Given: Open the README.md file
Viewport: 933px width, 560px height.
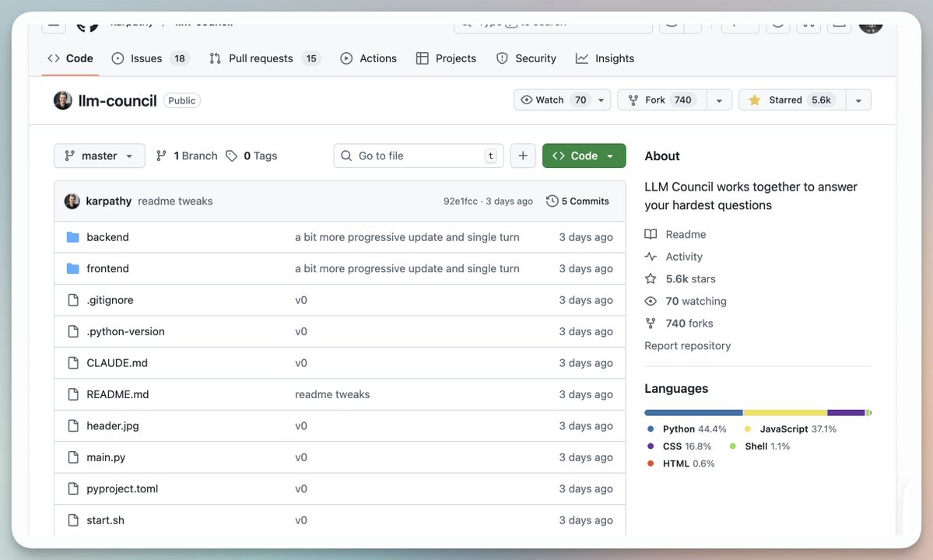Looking at the screenshot, I should [118, 395].
